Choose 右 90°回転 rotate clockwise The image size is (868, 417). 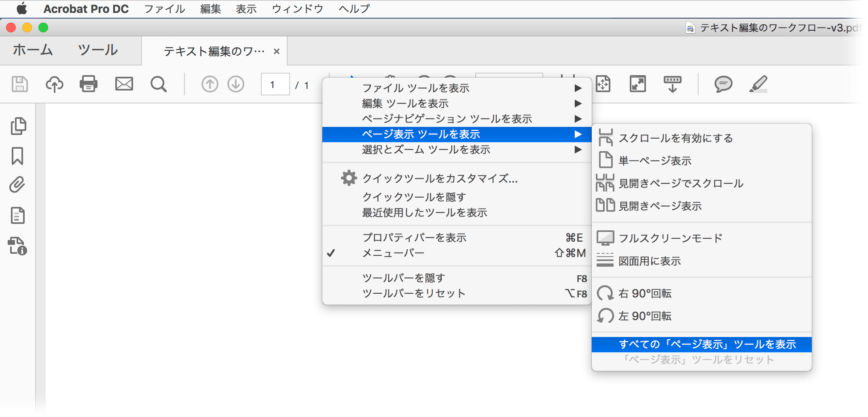[x=702, y=293]
